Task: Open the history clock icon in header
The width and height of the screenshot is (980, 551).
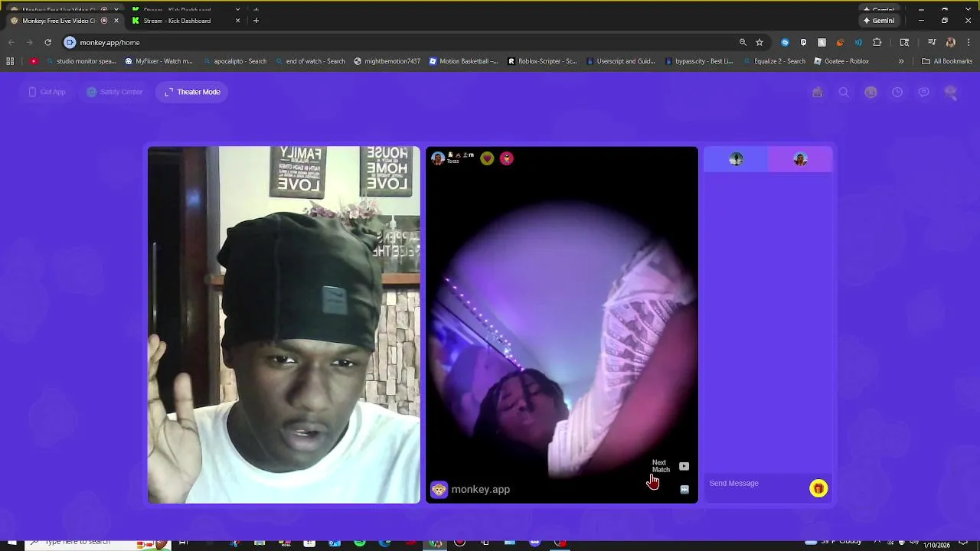Action: coord(897,92)
